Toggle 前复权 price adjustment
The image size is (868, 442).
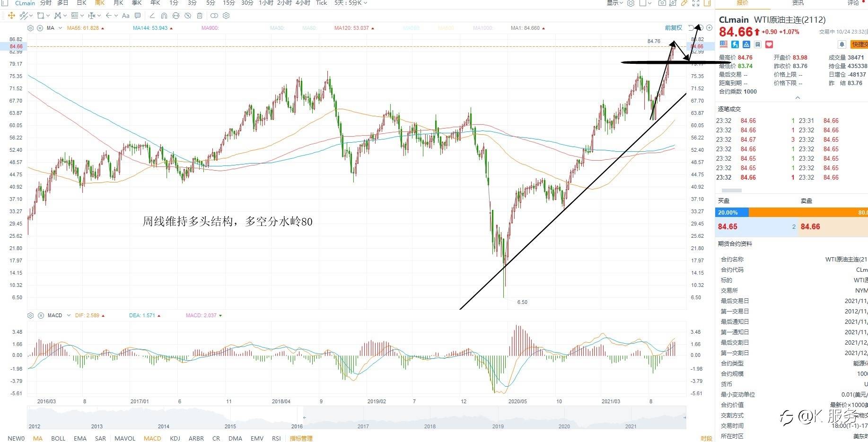674,28
